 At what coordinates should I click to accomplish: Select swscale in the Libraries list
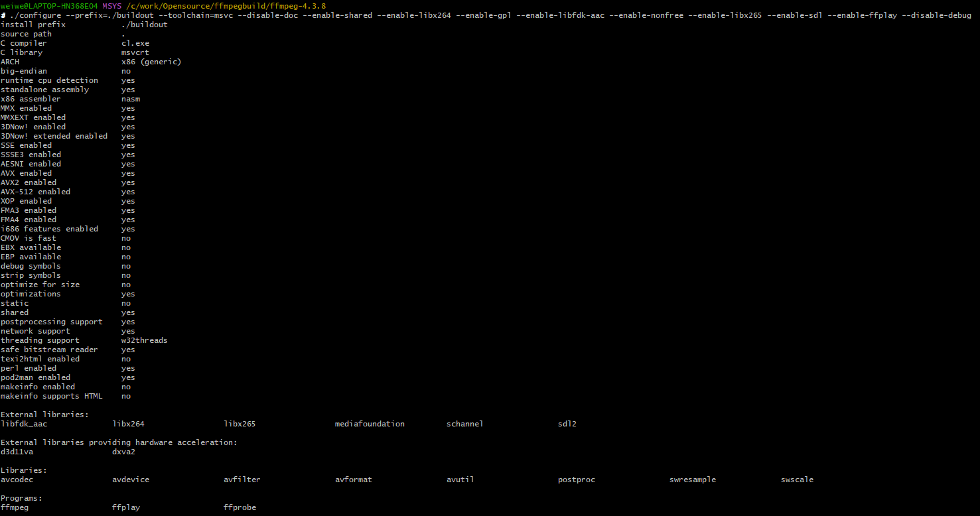(797, 480)
